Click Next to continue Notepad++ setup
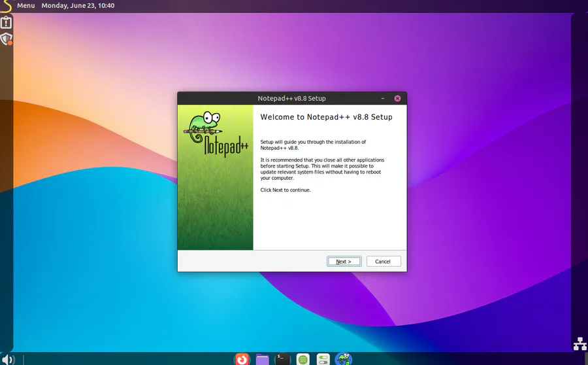This screenshot has height=365, width=588. coord(344,262)
